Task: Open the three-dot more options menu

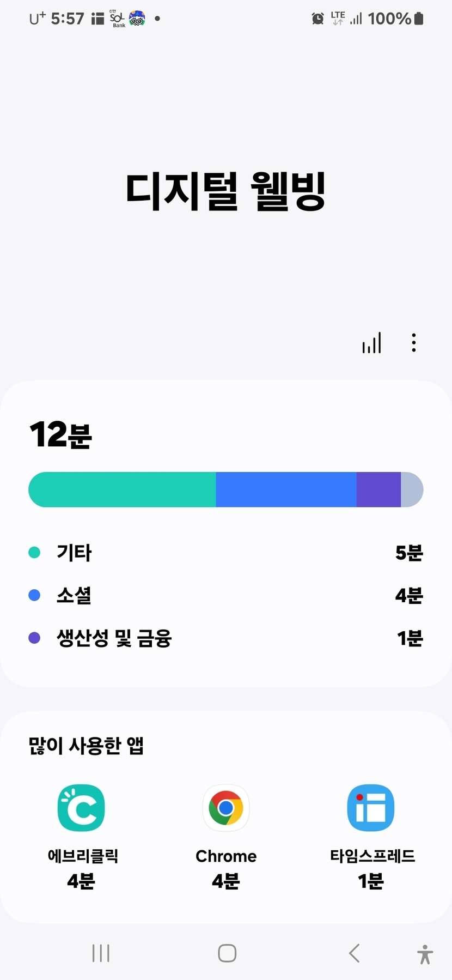Action: 414,343
